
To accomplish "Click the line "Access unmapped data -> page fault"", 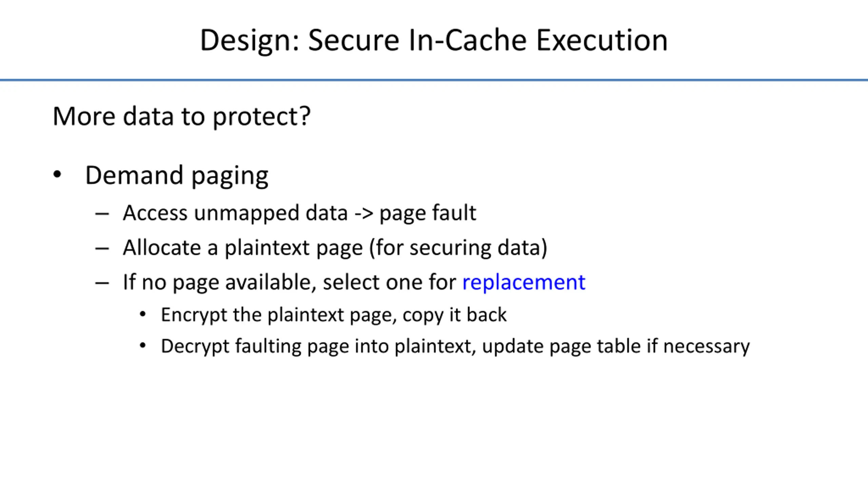I will (299, 213).
